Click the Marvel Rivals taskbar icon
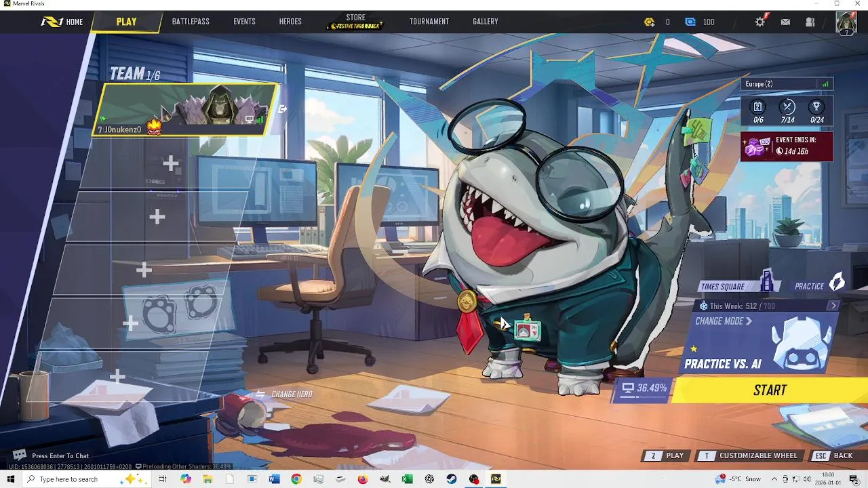This screenshot has width=868, height=488. pyautogui.click(x=496, y=479)
